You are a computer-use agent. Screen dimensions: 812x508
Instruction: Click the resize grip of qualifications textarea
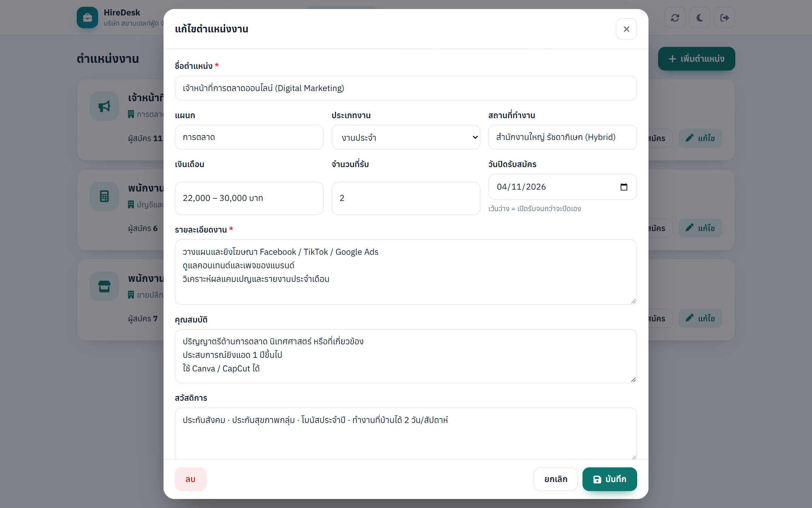click(633, 379)
